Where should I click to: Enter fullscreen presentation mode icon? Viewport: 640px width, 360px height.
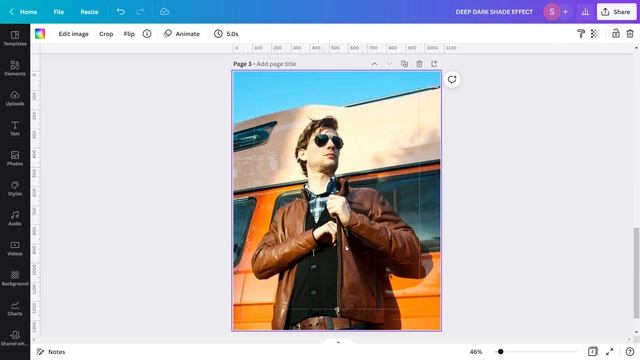(x=610, y=352)
